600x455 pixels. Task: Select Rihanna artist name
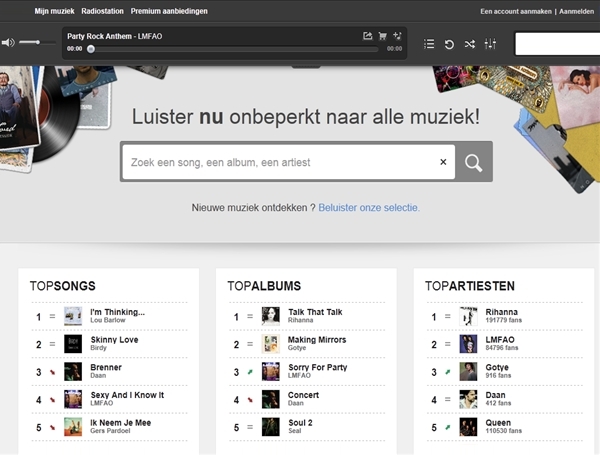(502, 312)
